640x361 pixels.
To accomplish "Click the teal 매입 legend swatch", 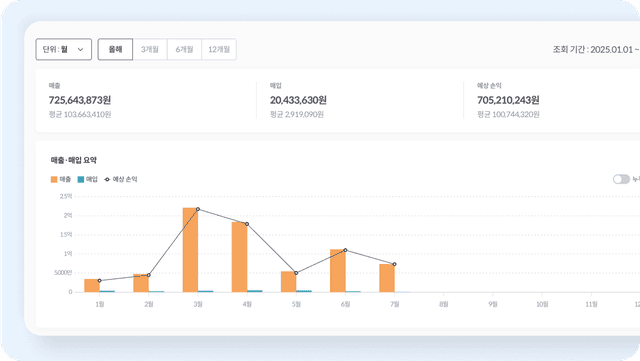I will (81, 179).
